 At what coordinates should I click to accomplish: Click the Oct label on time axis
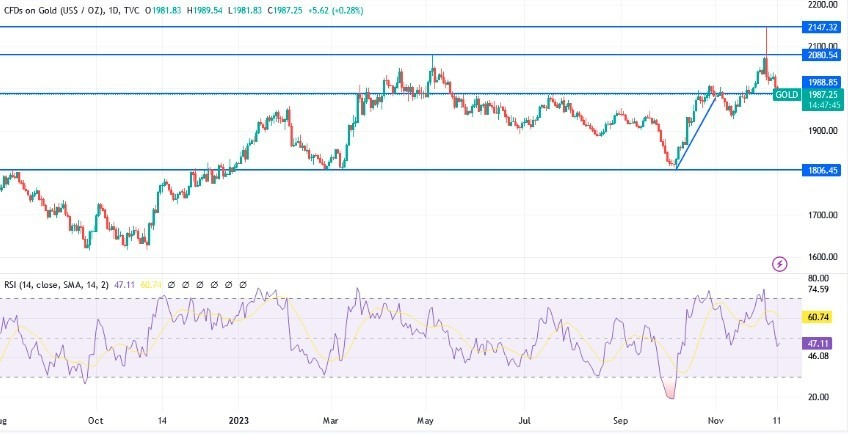tap(95, 420)
